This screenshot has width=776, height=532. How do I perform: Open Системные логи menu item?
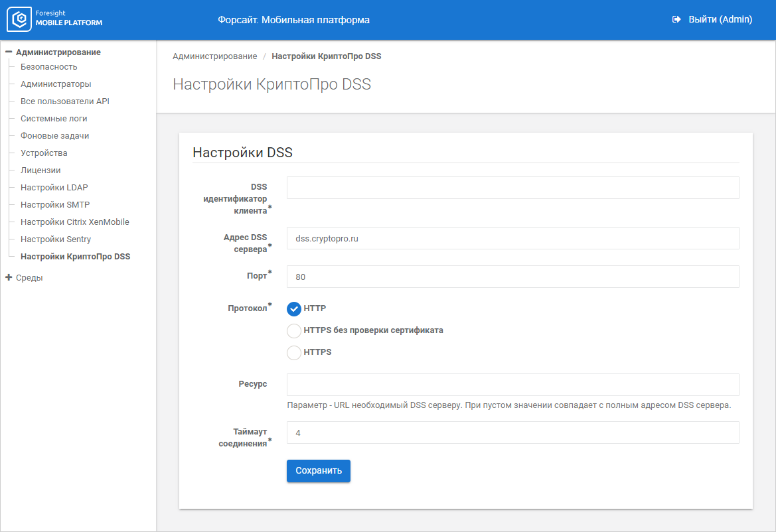click(54, 119)
